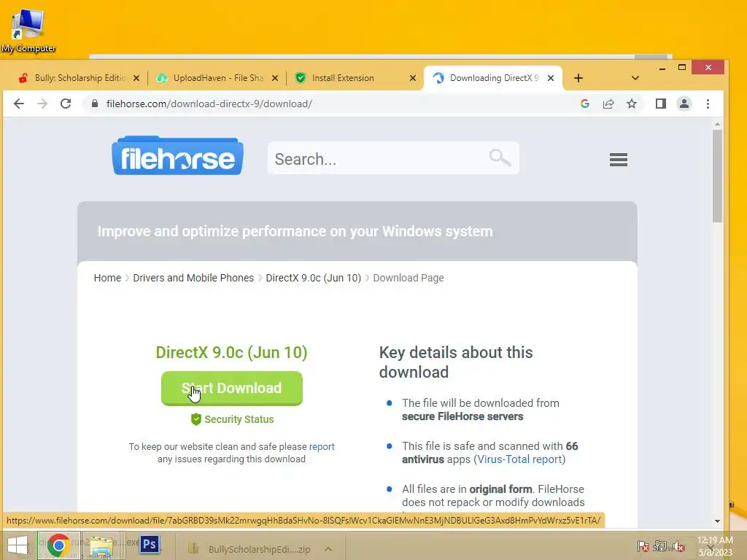Click the magnifier search icon
747x560 pixels.
500,157
